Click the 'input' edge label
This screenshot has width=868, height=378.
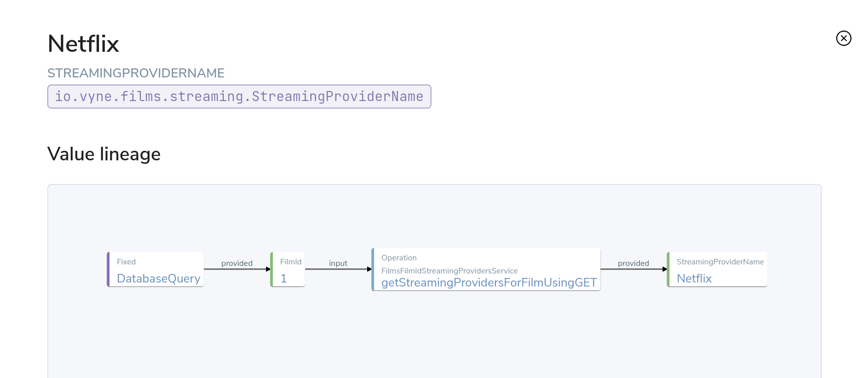point(338,263)
